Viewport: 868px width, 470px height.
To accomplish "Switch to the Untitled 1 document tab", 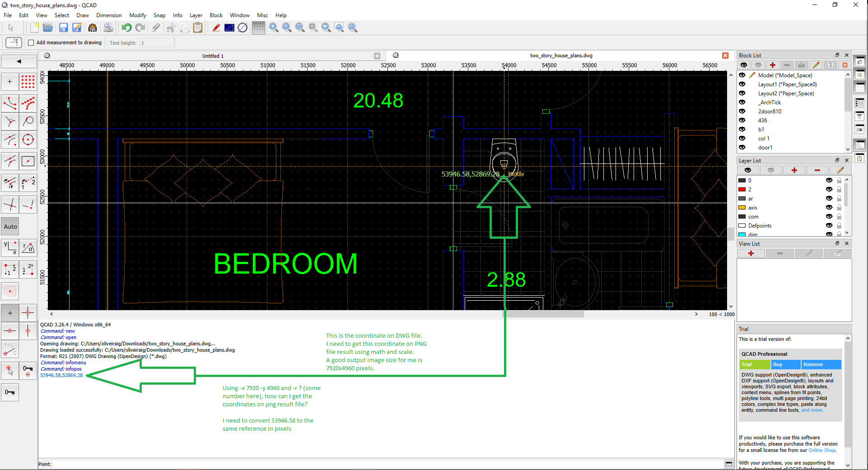I will click(213, 56).
